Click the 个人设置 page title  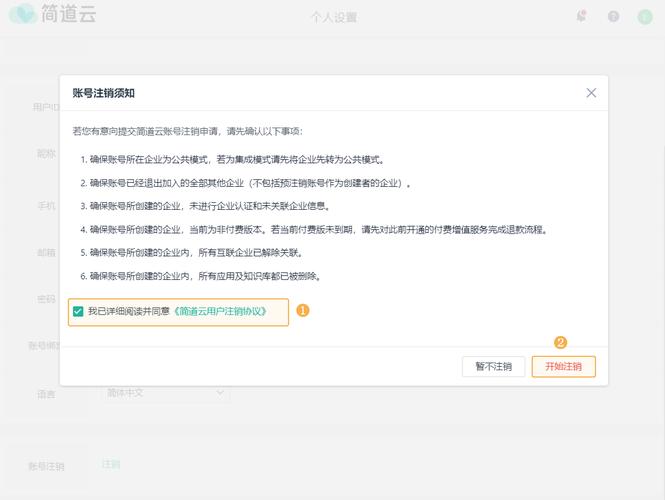pos(334,17)
